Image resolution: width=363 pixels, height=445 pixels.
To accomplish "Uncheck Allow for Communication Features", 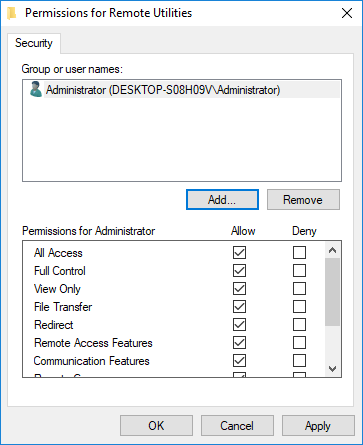I will pos(239,361).
